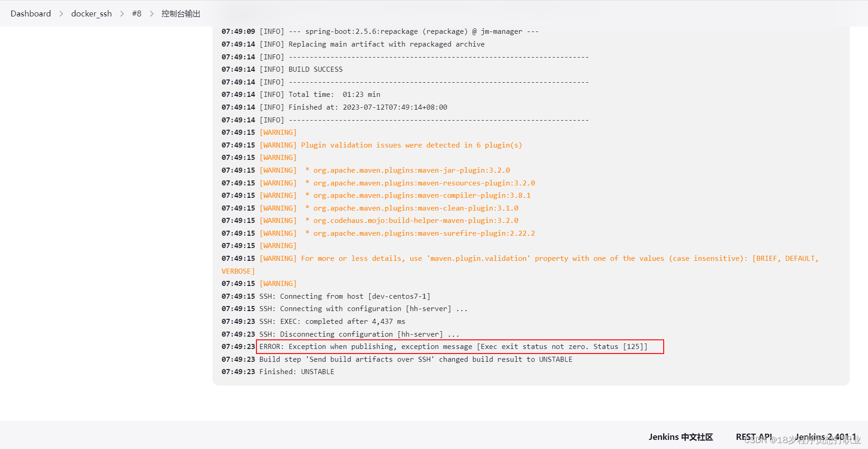Click the 'maven.plugin.validation' property warning line
The image size is (868, 449).
pos(520,259)
